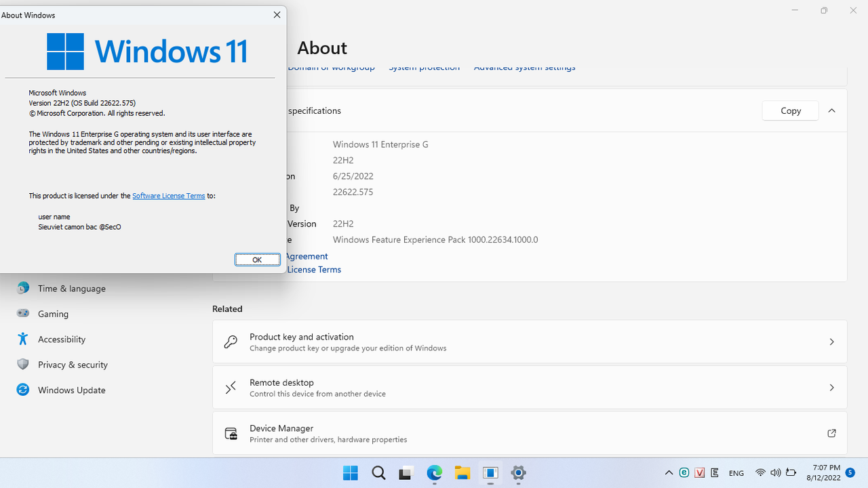Viewport: 868px width, 488px height.
Task: Click Microsoft Software License Terms link in Settings
Action: pyautogui.click(x=313, y=270)
